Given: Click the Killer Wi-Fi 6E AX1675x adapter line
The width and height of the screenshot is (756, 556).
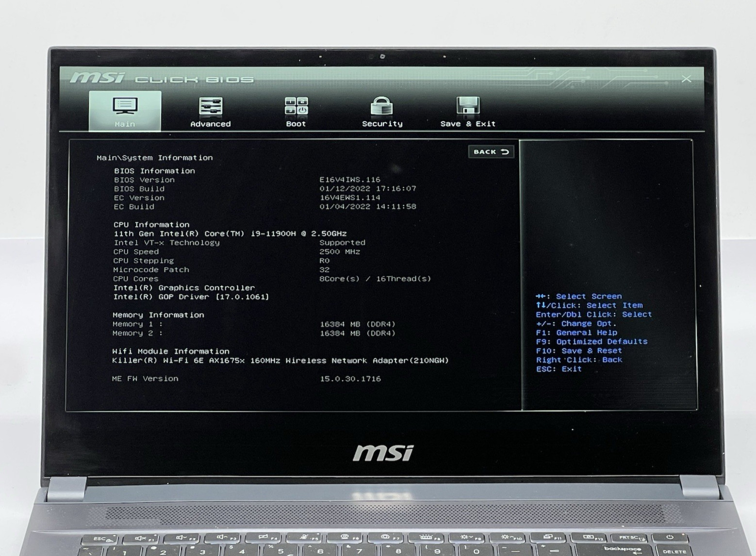Looking at the screenshot, I should coord(280,361).
